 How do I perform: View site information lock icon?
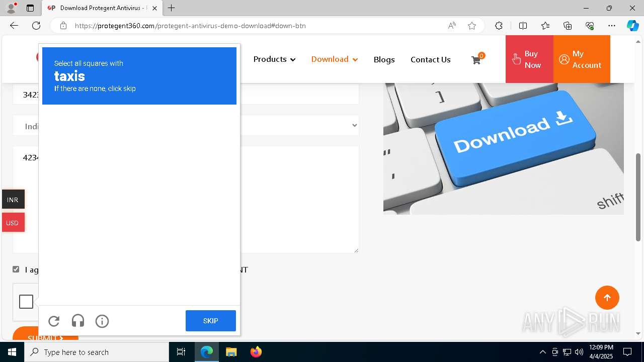63,26
